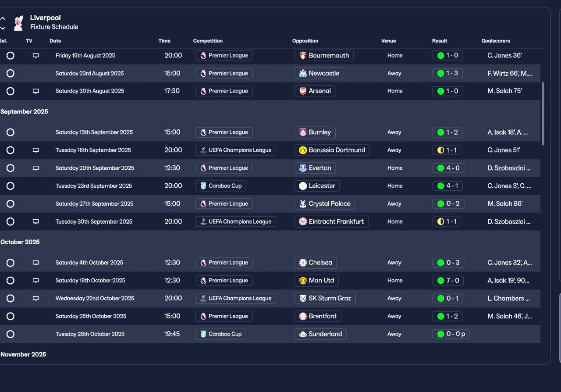561x392 pixels.
Task: Click the Result column header
Action: [440, 41]
